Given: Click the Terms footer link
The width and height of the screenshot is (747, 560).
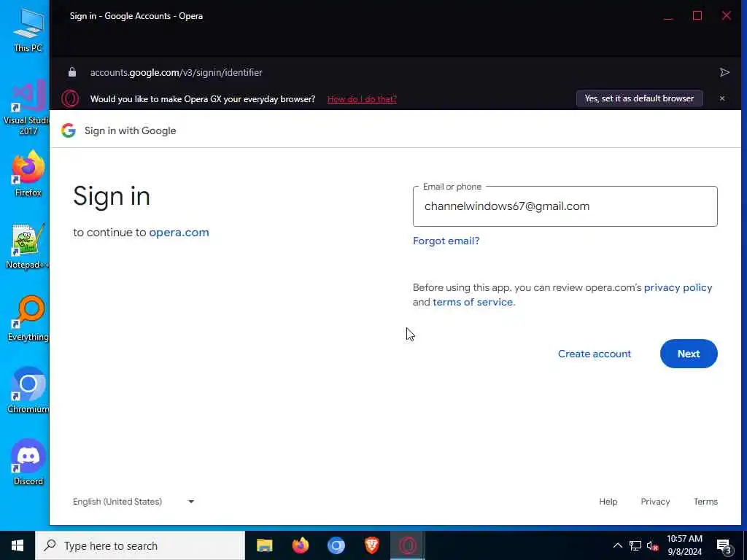Looking at the screenshot, I should point(705,502).
